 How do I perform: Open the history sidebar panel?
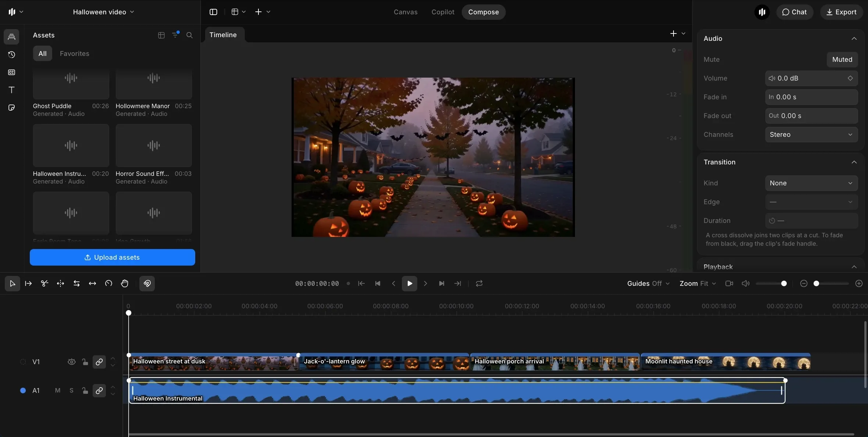pos(12,54)
